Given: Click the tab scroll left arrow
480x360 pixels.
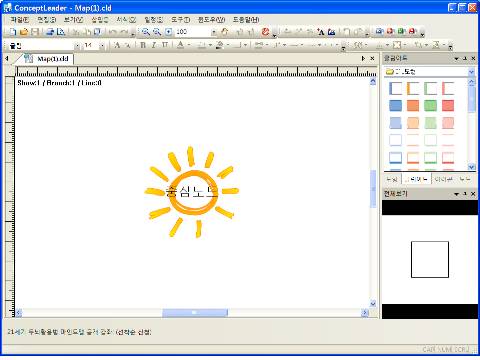Looking at the screenshot, I should [7, 59].
